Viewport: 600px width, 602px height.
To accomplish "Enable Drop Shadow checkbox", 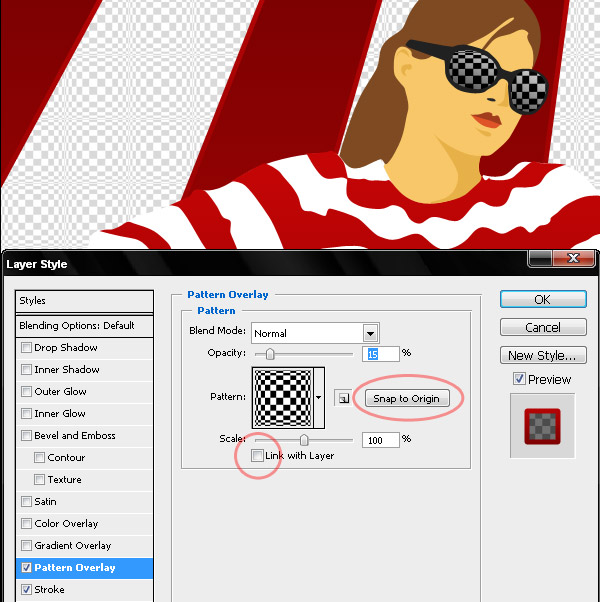I will point(26,347).
